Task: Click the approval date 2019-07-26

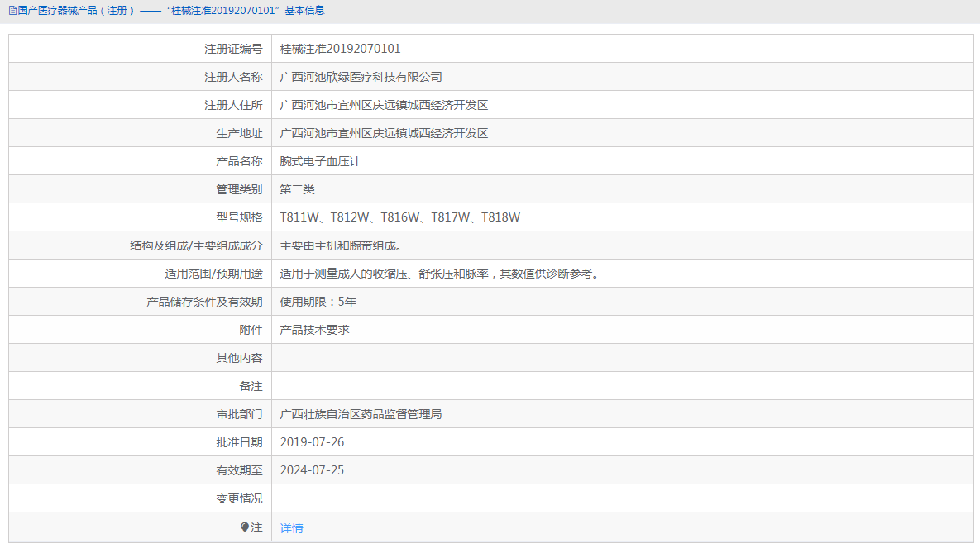Action: [312, 442]
